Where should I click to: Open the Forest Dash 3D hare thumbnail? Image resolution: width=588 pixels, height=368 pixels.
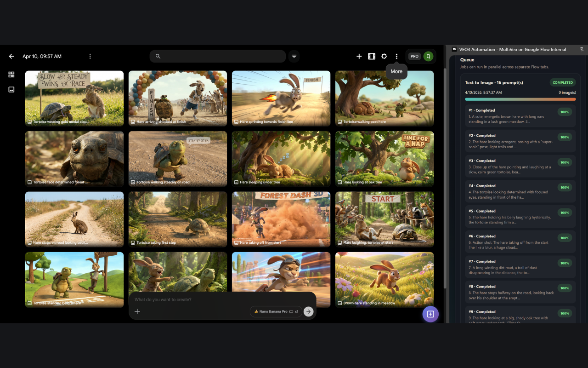pos(281,219)
